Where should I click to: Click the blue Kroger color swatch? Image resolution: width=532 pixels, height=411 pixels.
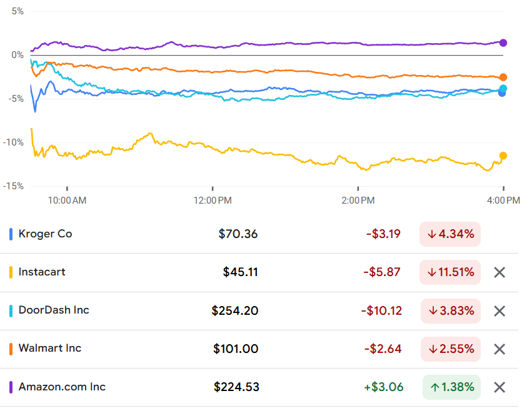click(11, 235)
